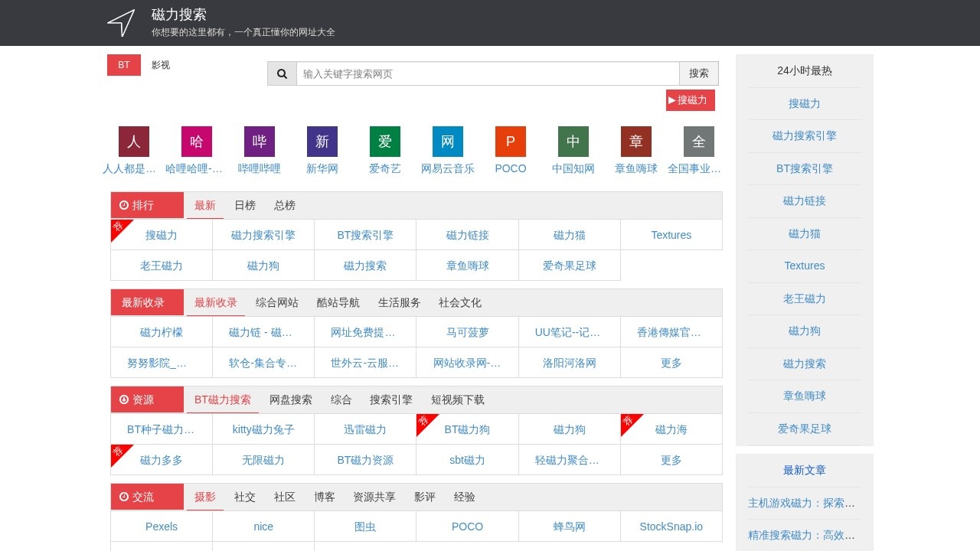Click the 资源 section header

(x=147, y=399)
